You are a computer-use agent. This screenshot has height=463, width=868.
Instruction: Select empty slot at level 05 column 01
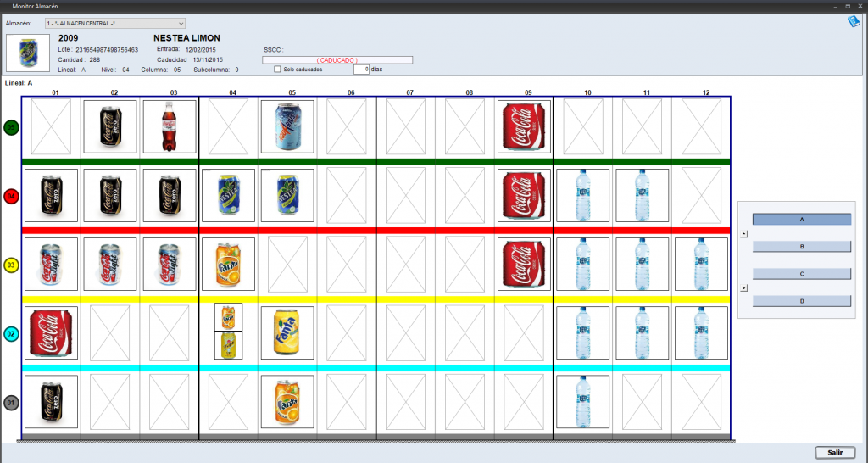click(x=51, y=127)
